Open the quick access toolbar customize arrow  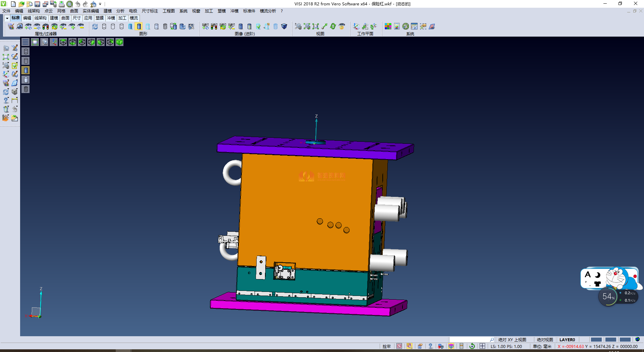(x=100, y=4)
